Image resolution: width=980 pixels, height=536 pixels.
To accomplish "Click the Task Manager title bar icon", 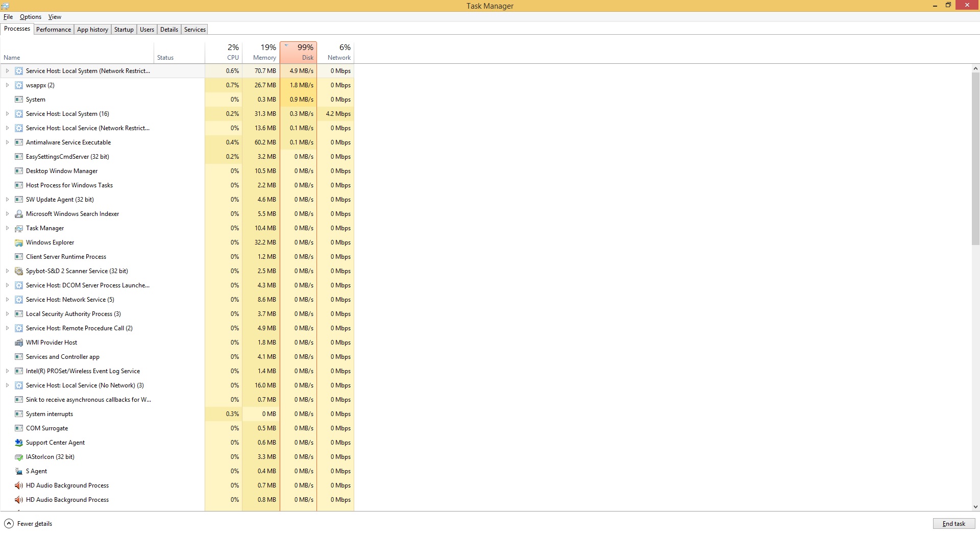I will (x=5, y=6).
